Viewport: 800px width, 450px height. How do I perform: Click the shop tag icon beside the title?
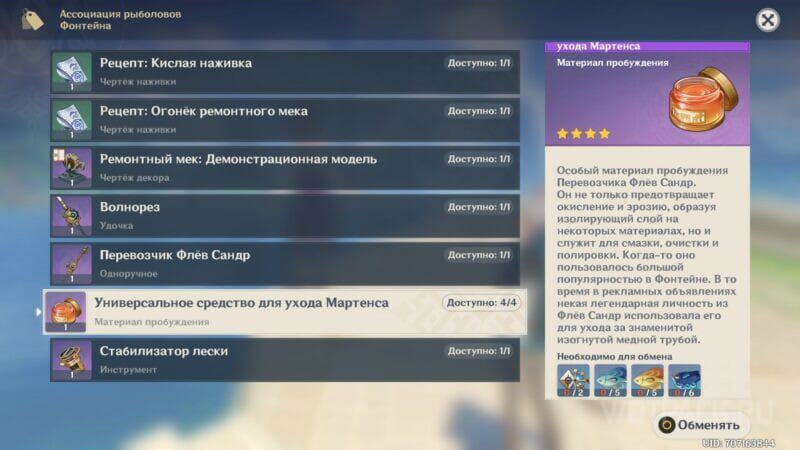[32, 20]
